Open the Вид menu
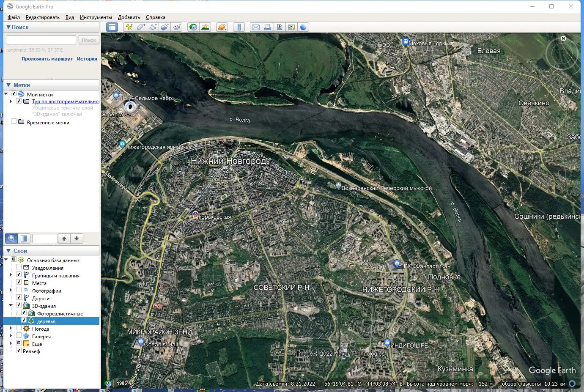The image size is (584, 392). pyautogui.click(x=70, y=17)
